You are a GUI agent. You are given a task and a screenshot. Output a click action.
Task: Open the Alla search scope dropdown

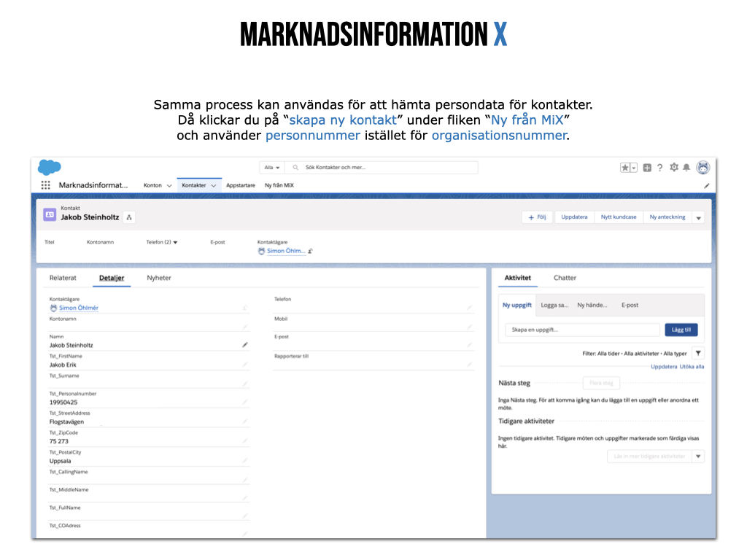point(272,168)
